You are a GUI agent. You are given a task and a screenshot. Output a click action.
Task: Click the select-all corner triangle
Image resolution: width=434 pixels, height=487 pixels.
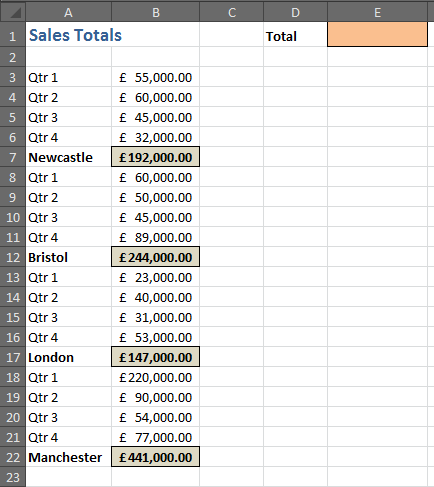point(13,12)
